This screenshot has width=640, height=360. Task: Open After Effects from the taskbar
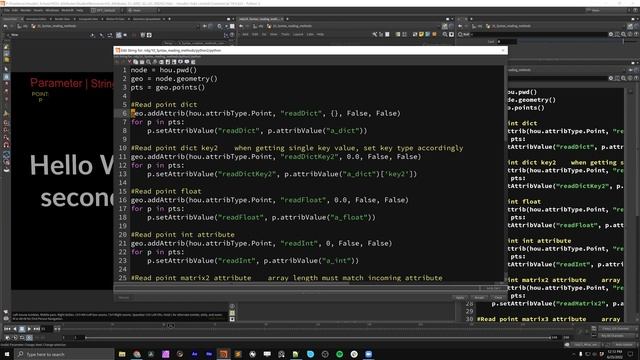click(x=195, y=354)
